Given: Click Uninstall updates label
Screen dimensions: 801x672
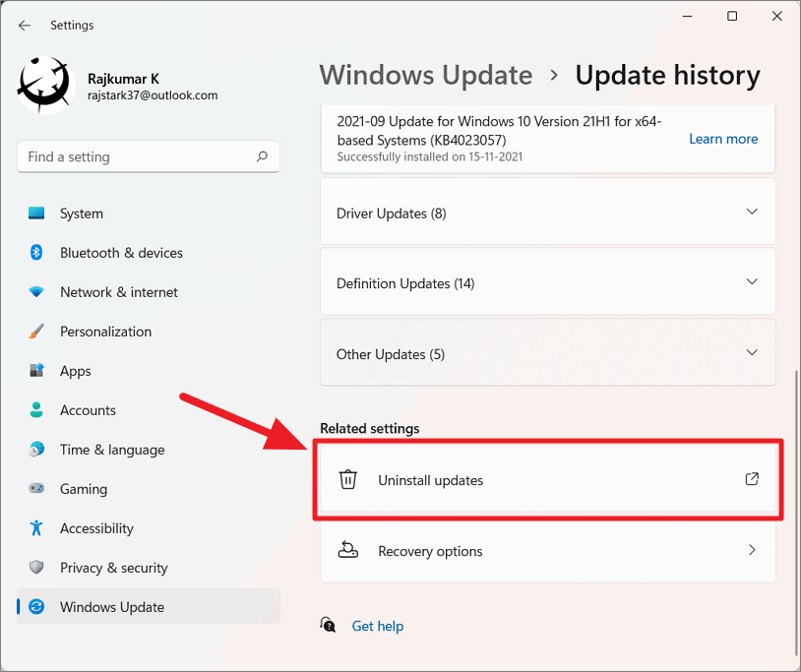Looking at the screenshot, I should click(430, 480).
